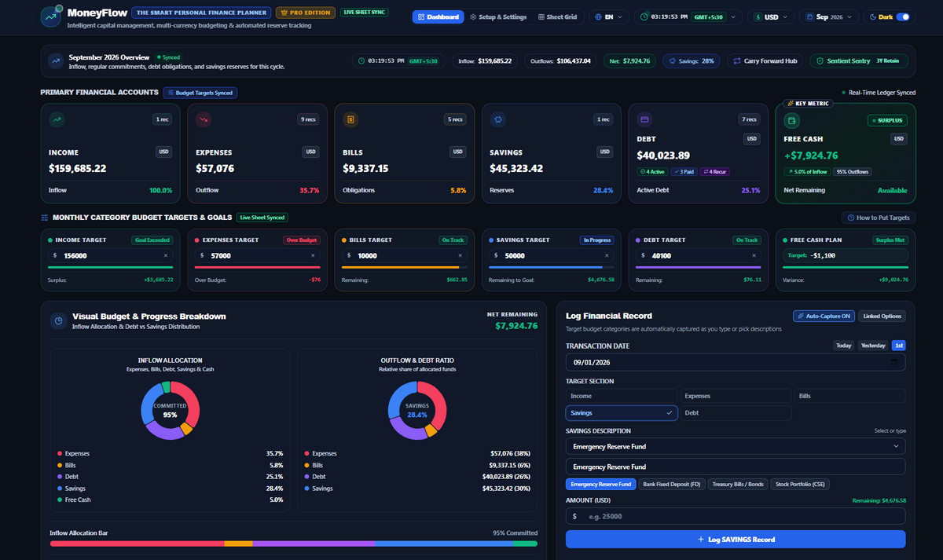Select Debt as target section

736,412
